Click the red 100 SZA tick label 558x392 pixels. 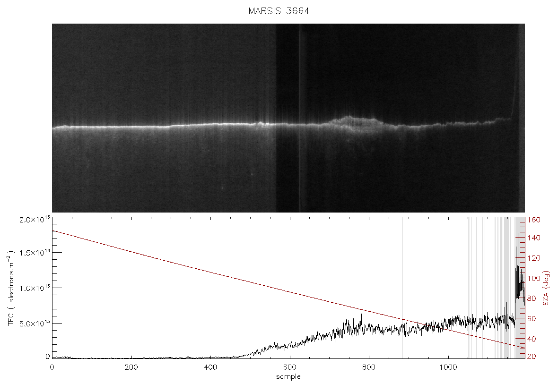click(x=533, y=278)
